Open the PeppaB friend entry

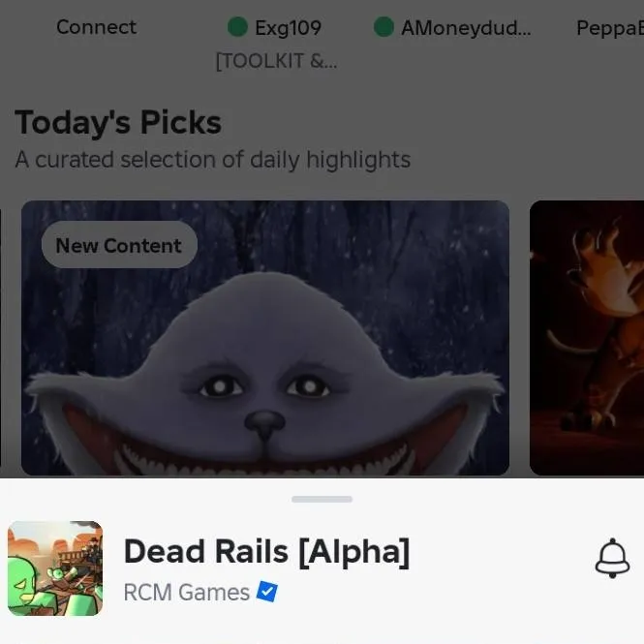click(610, 28)
